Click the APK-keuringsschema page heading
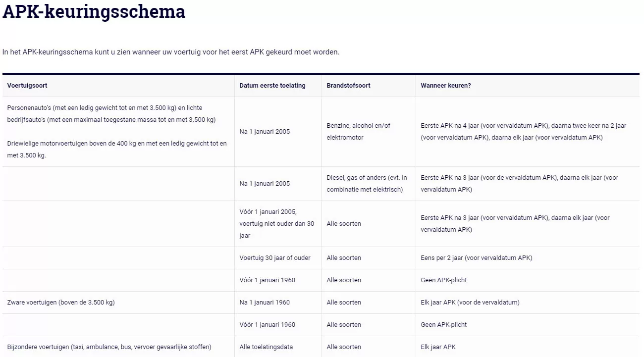Screen dimensions: 644x357 pyautogui.click(x=94, y=12)
